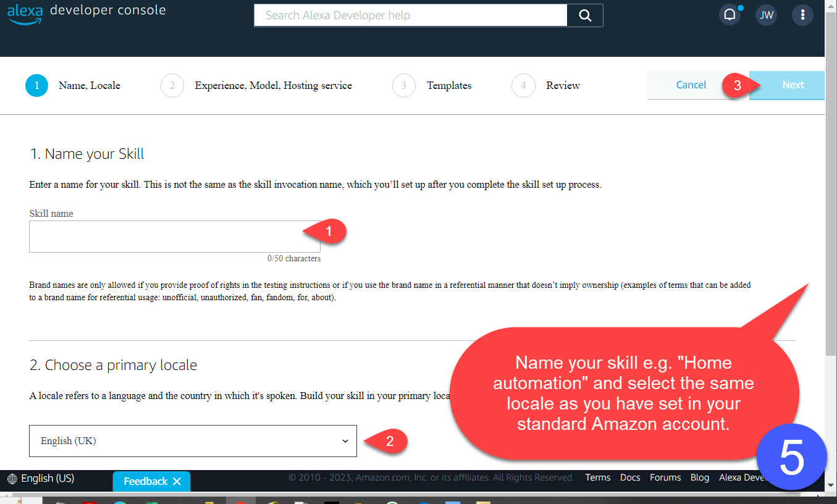Image resolution: width=837 pixels, height=504 pixels.
Task: Go to the Templates step
Action: (x=448, y=86)
